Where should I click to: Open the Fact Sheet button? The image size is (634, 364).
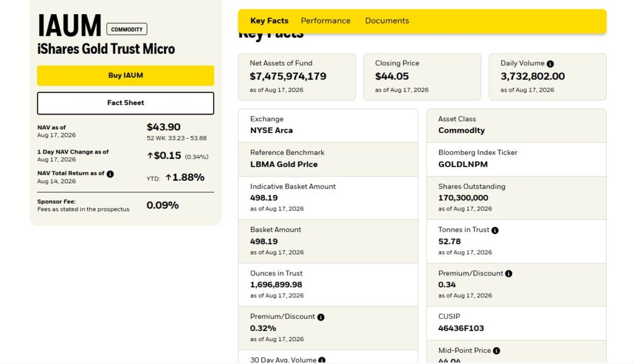click(x=125, y=103)
